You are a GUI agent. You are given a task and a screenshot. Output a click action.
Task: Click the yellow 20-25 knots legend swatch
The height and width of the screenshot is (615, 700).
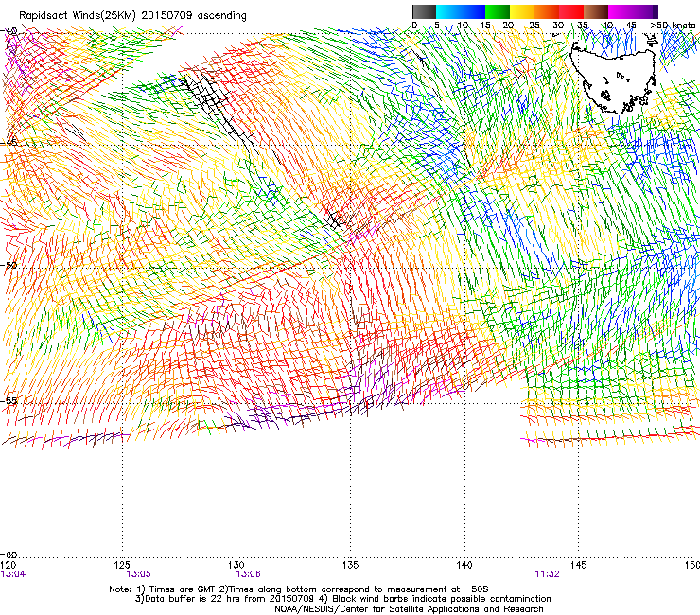pyautogui.click(x=522, y=11)
